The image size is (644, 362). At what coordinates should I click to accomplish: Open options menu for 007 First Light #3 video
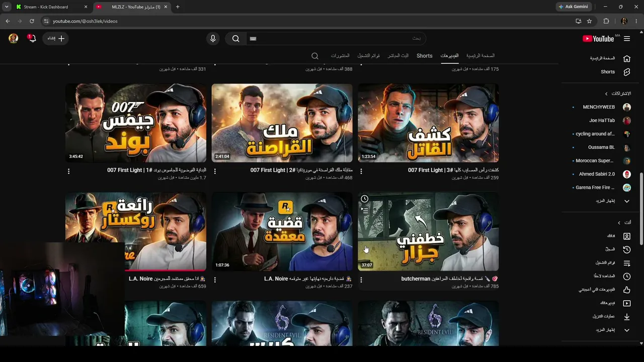(x=361, y=171)
